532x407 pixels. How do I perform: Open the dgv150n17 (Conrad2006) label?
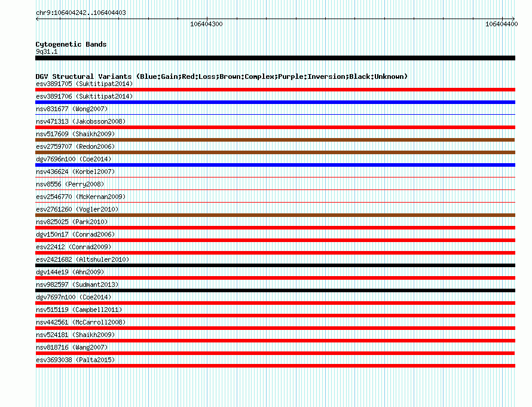[x=75, y=234]
